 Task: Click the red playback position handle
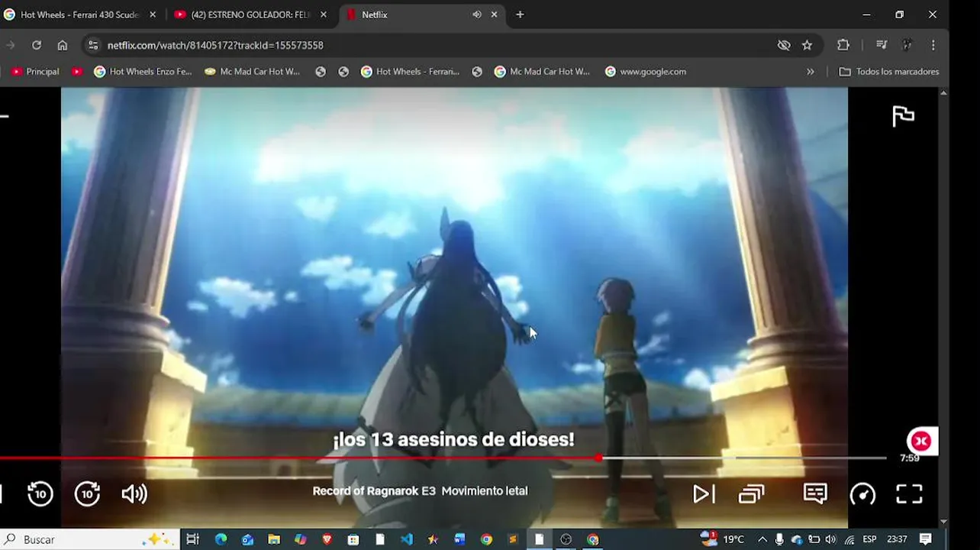pos(598,458)
